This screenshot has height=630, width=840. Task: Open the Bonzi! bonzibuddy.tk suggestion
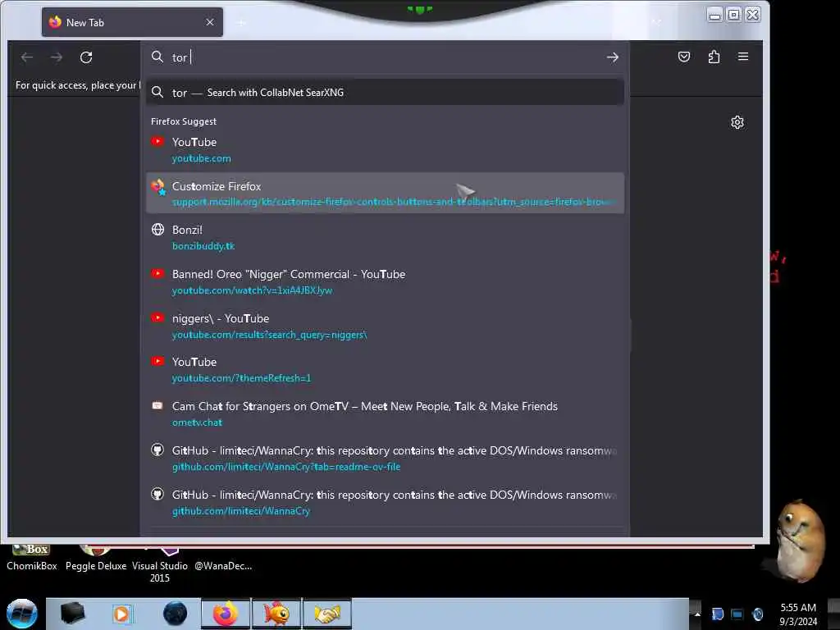coord(385,237)
